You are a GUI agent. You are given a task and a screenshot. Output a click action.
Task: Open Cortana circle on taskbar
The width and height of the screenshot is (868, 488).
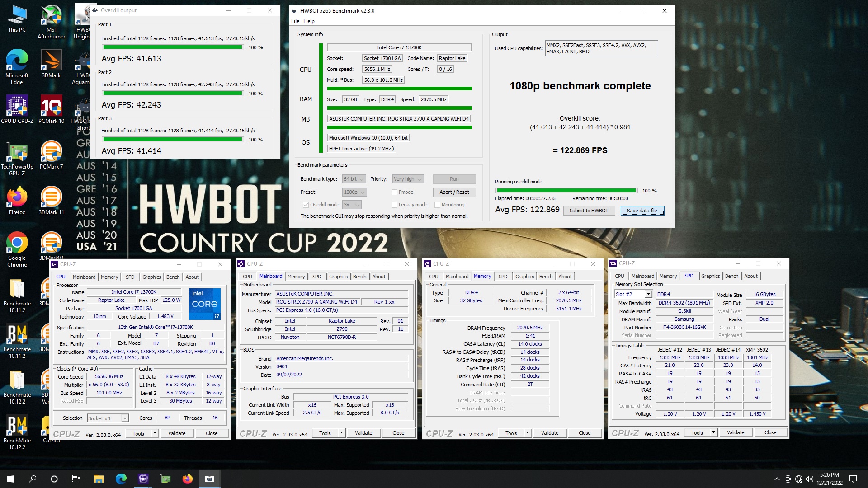pos(54,479)
